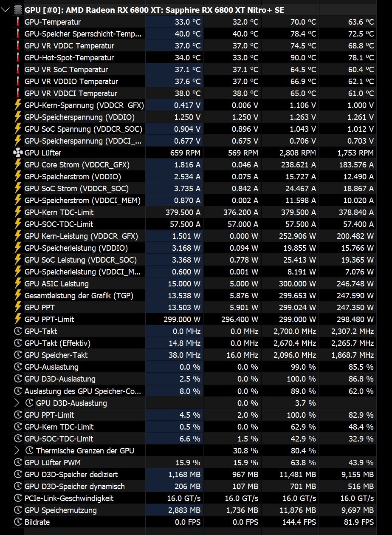Click average Bildrate value 81.9 FPS
The height and width of the screenshot is (535, 392).
pos(359,522)
